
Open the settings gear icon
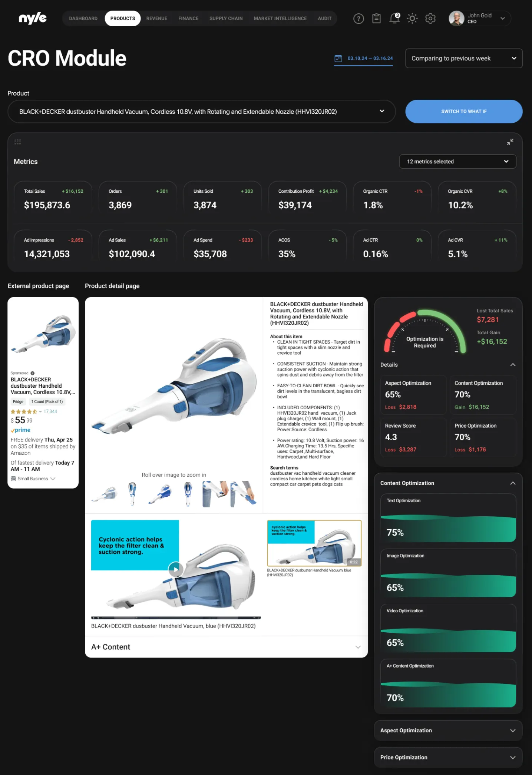430,19
